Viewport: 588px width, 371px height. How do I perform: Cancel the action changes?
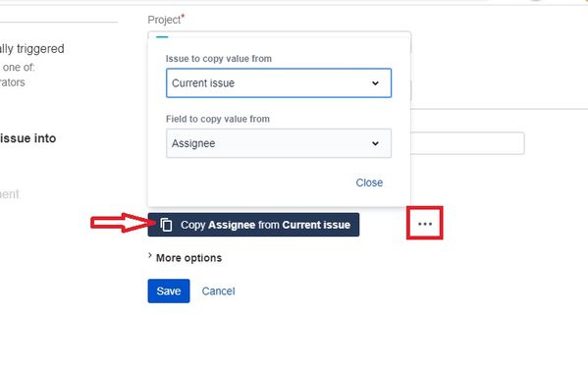pyautogui.click(x=219, y=291)
